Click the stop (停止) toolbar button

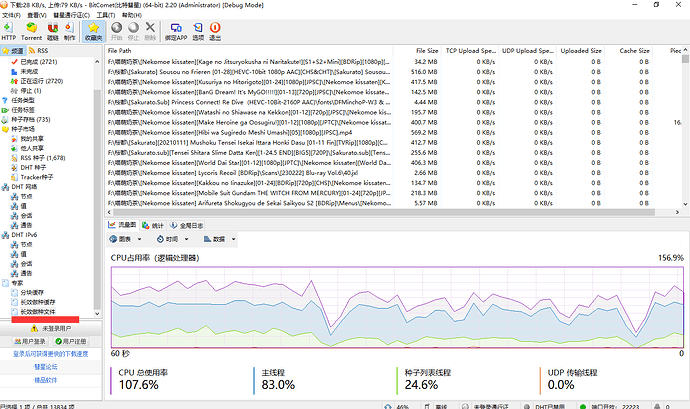[x=133, y=31]
